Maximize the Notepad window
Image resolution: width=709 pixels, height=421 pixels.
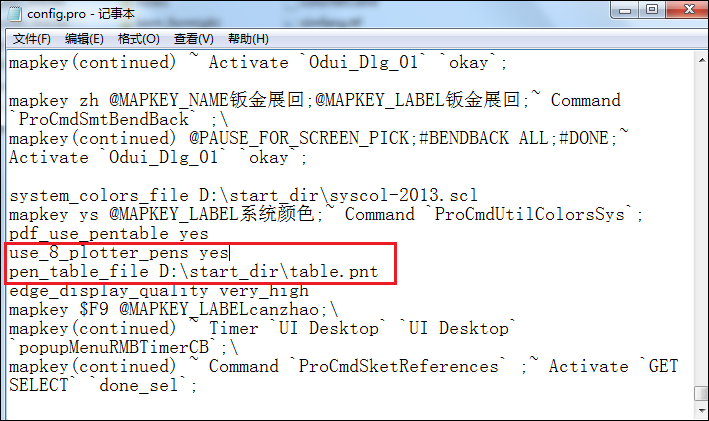pos(652,10)
